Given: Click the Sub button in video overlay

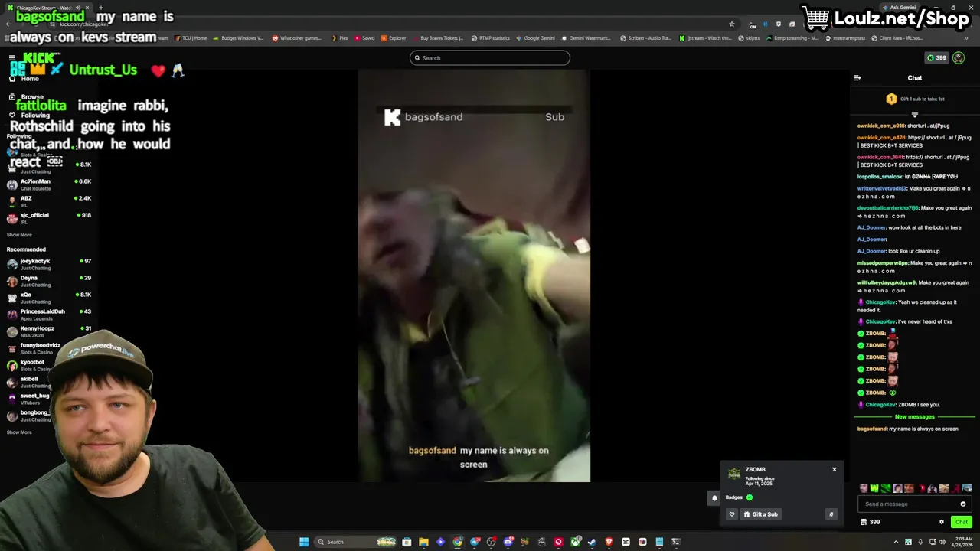Looking at the screenshot, I should tap(554, 117).
